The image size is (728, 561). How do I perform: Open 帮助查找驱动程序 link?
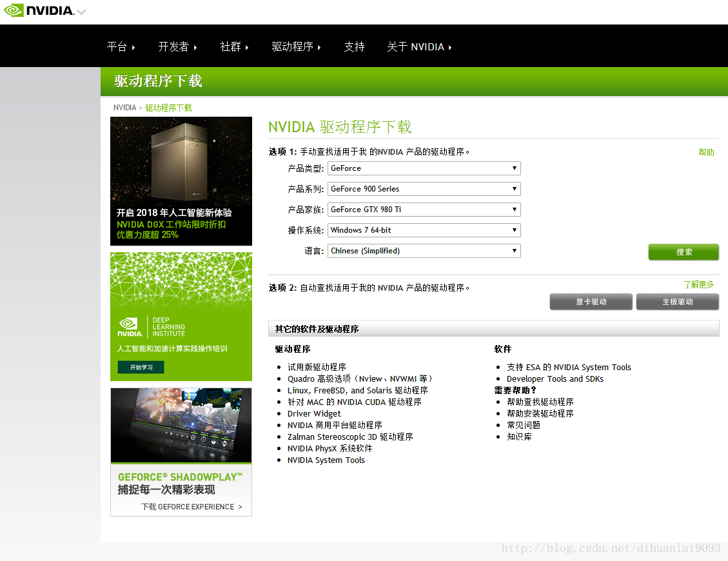point(540,402)
